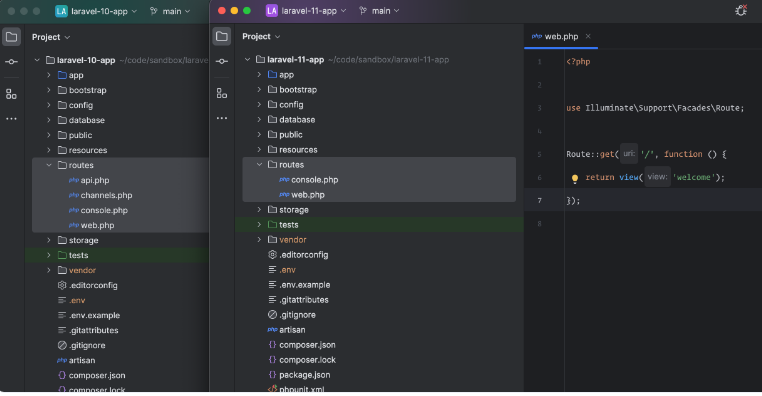Expand storage folder in laravel-10-app

[x=49, y=241]
